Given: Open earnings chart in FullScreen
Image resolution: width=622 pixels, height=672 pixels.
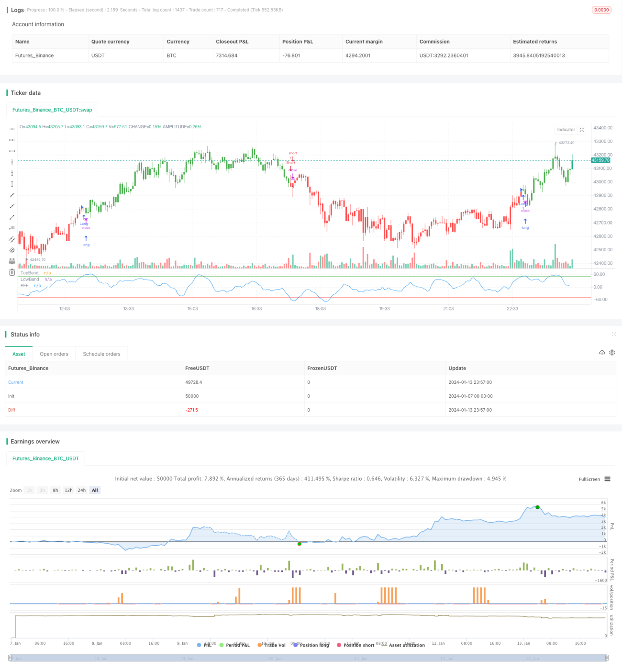Looking at the screenshot, I should click(589, 479).
